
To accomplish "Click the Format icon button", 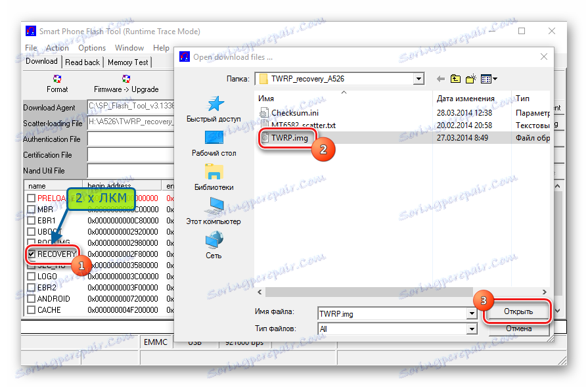I will pyautogui.click(x=57, y=83).
